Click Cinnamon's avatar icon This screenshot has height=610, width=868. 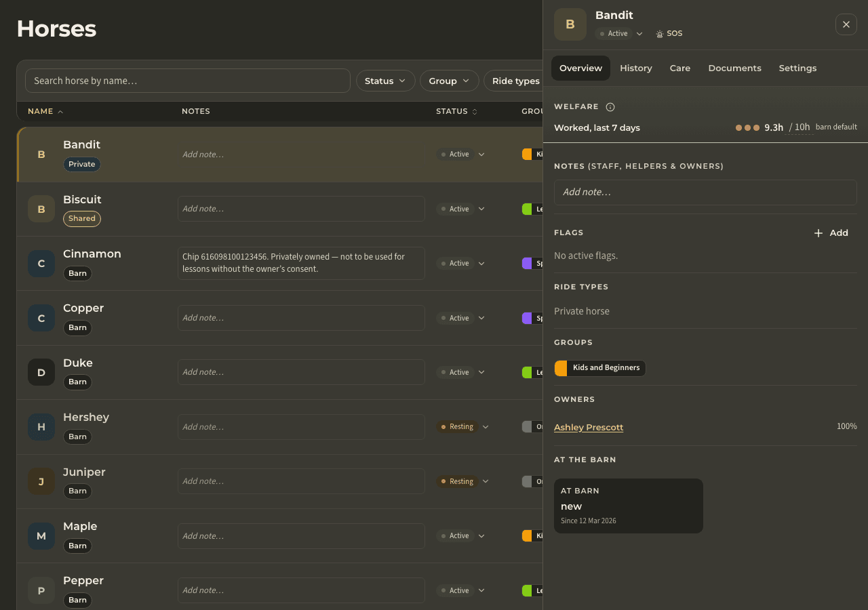(41, 264)
